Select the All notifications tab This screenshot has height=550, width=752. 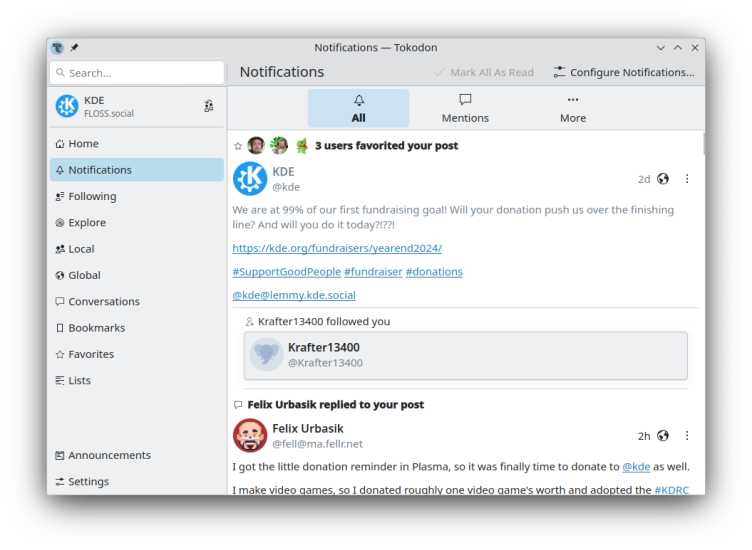tap(358, 108)
